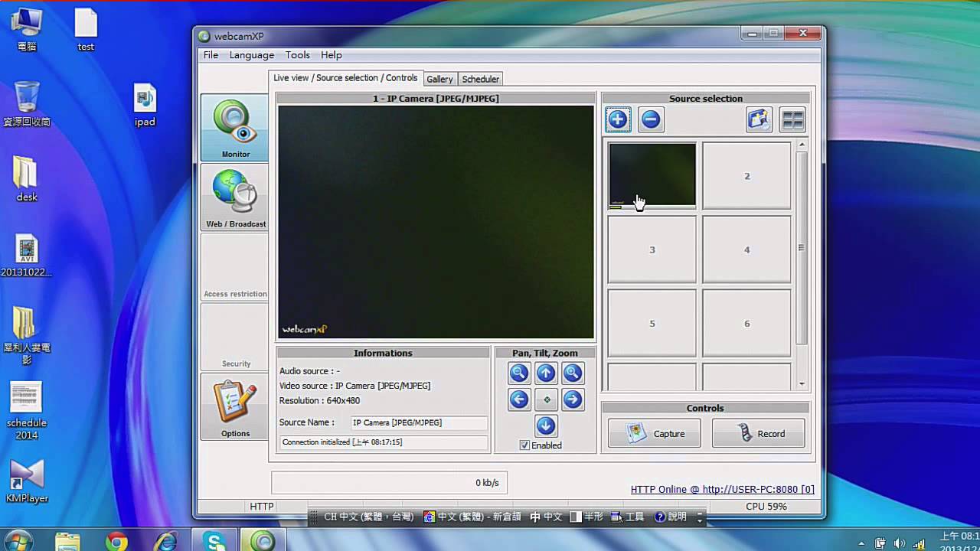
Task: Tilt the camera down
Action: pyautogui.click(x=546, y=425)
